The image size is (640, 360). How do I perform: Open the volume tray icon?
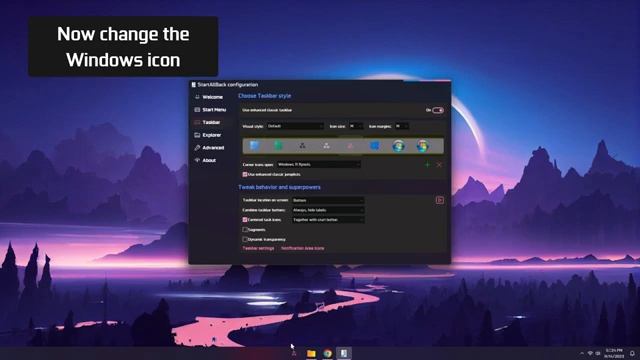[598, 353]
